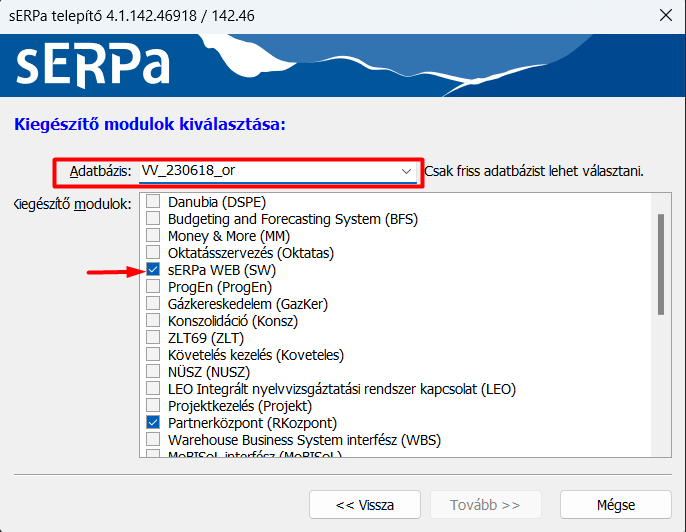Select the 'sERPa WEB (SW)' label text
The width and height of the screenshot is (686, 532).
(x=222, y=270)
